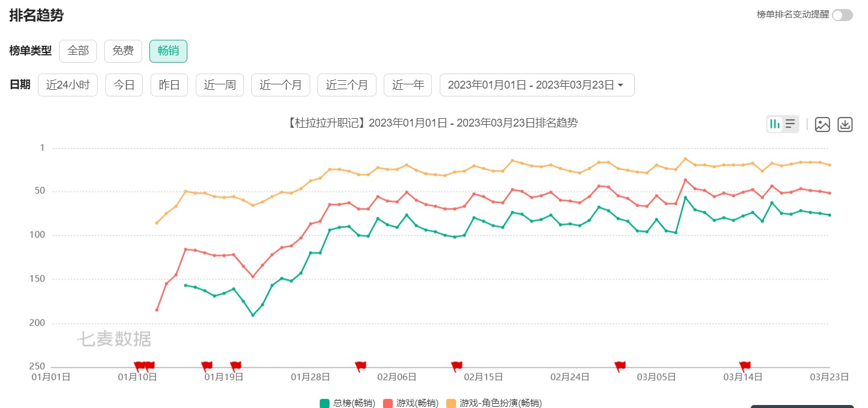Click the 榜单类型 label

point(31,51)
